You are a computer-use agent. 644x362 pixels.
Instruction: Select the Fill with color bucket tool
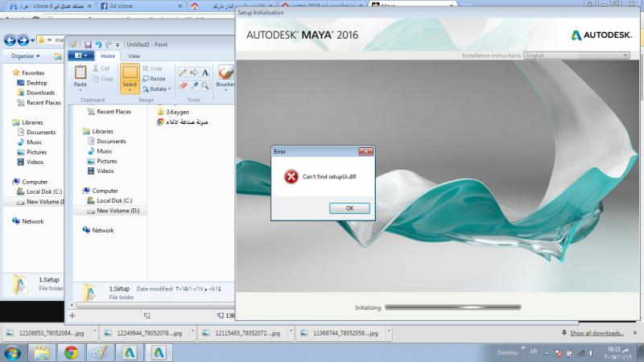194,72
